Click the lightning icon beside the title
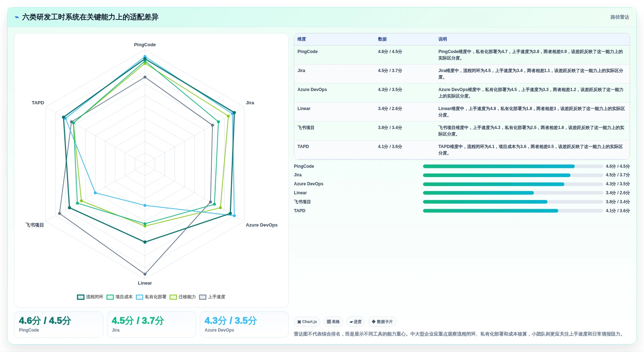Viewport: 644px width, 352px height. pos(17,17)
